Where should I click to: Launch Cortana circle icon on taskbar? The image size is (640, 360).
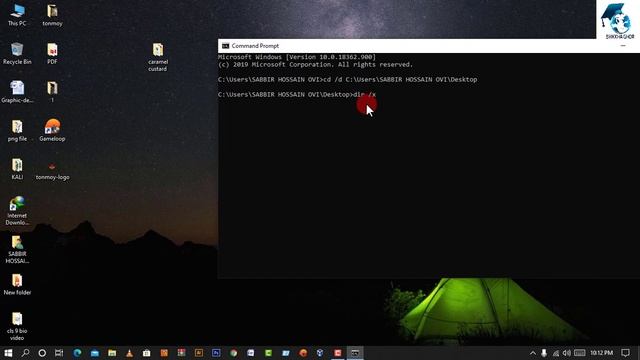pyautogui.click(x=42, y=353)
